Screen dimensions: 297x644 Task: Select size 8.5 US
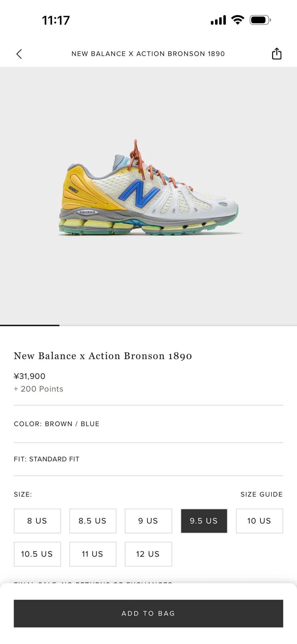click(93, 521)
